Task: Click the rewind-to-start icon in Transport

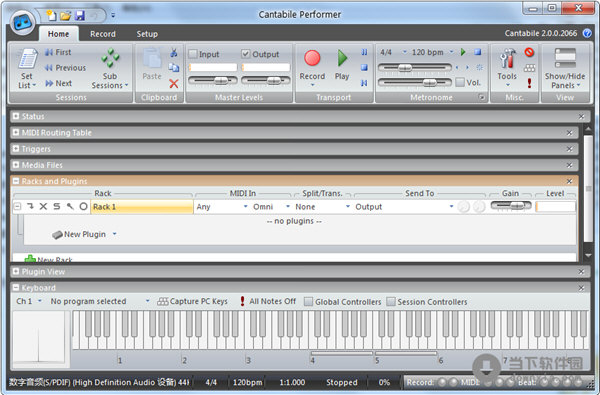Action: [364, 83]
